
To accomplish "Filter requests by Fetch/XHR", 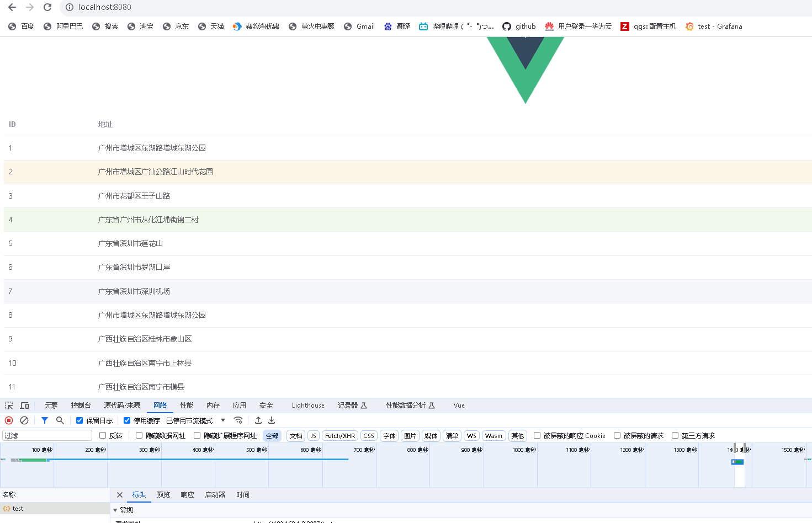I will click(339, 435).
